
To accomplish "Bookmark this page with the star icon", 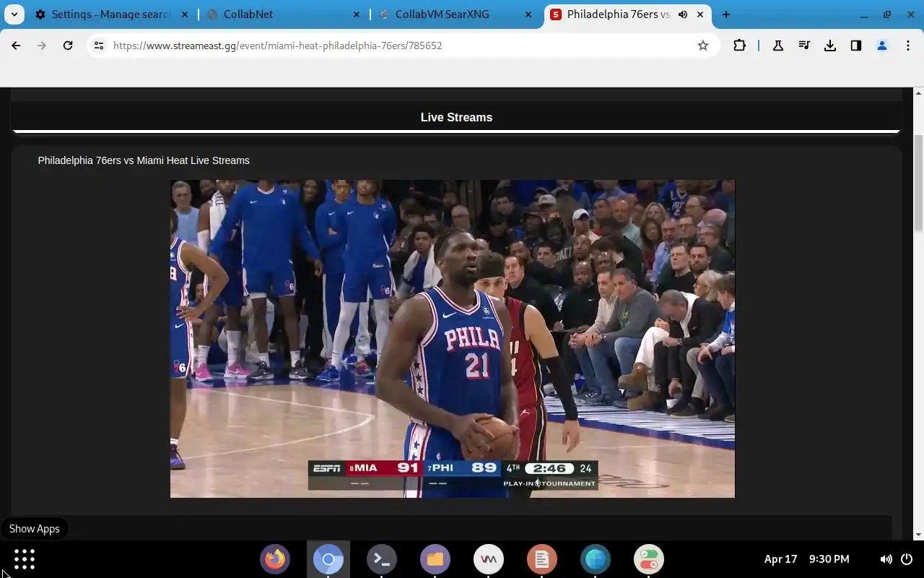I will tap(703, 46).
